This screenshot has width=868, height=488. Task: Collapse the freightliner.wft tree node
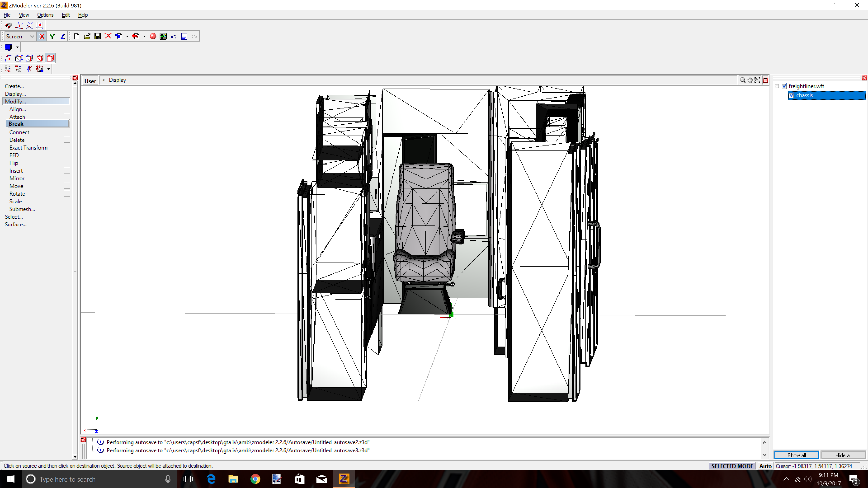(777, 86)
